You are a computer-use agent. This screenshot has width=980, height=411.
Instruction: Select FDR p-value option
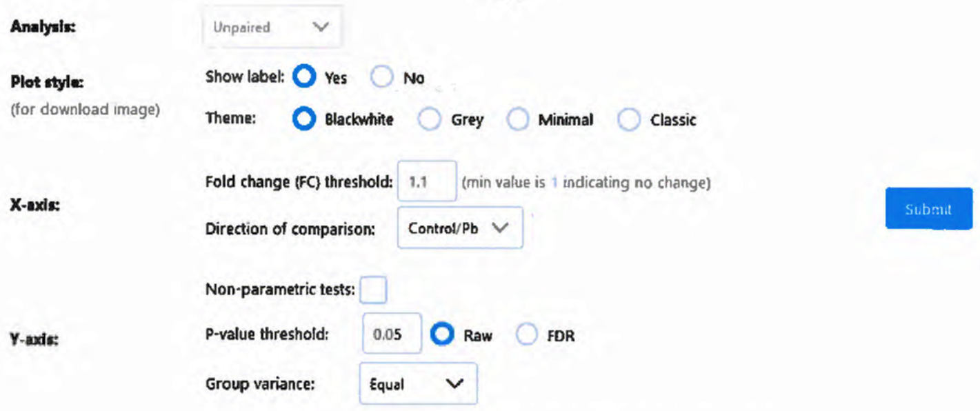coord(526,336)
